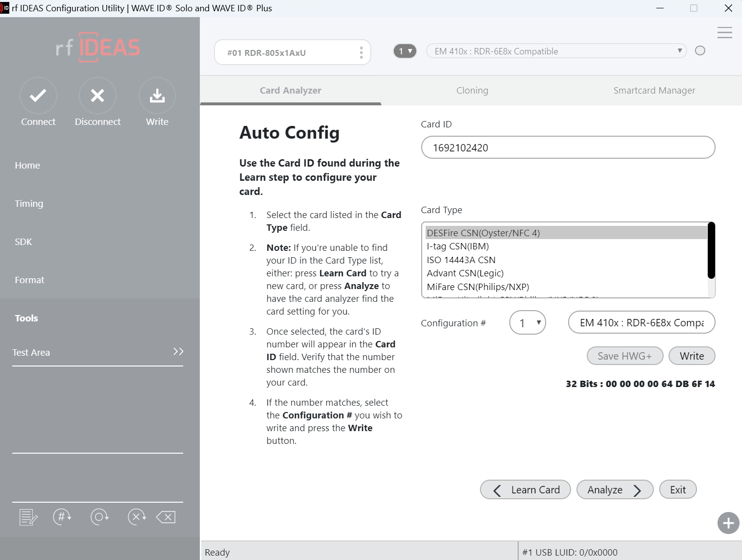Click the Disconnect X icon
The image size is (742, 560).
97,96
